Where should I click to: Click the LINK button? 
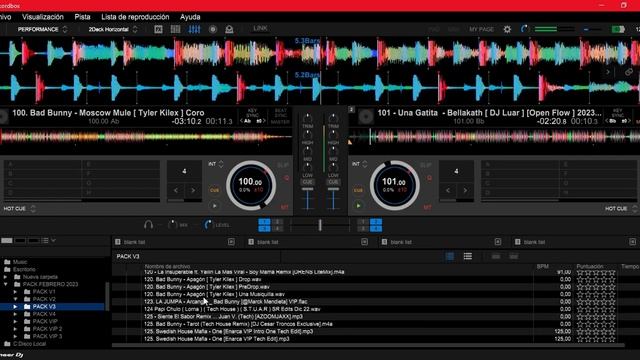tap(260, 29)
